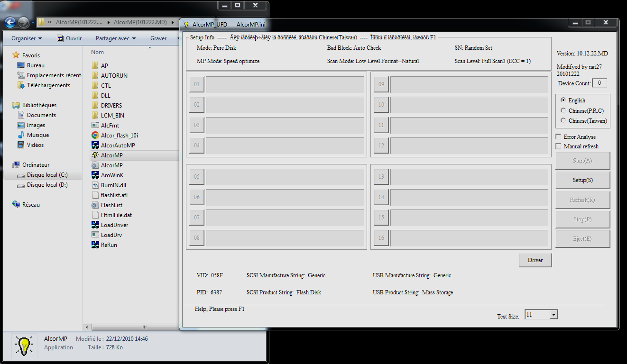627x364 pixels.
Task: Open Images library in navigation pane
Action: pyautogui.click(x=31, y=125)
